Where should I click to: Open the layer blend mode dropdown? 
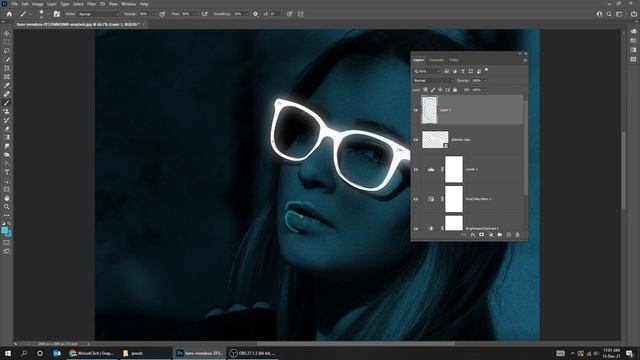point(433,80)
